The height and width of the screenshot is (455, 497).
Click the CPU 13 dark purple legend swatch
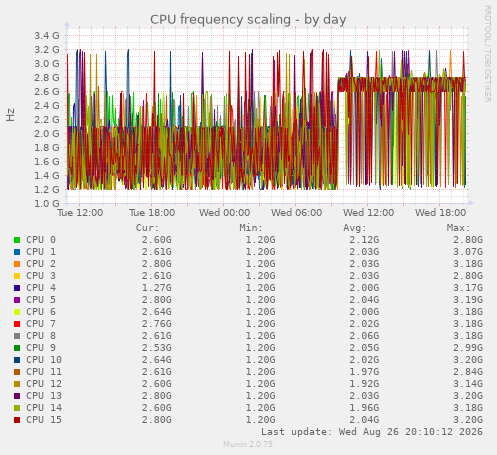pyautogui.click(x=17, y=396)
